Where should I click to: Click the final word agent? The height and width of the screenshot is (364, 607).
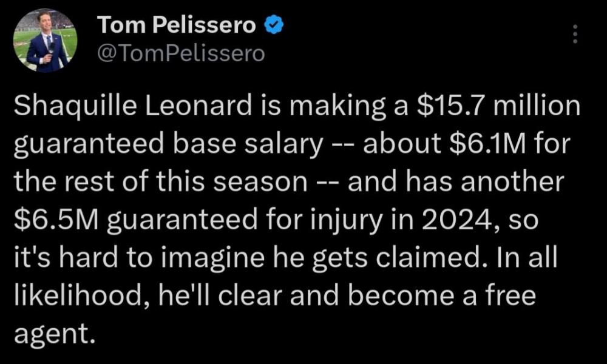click(x=53, y=334)
